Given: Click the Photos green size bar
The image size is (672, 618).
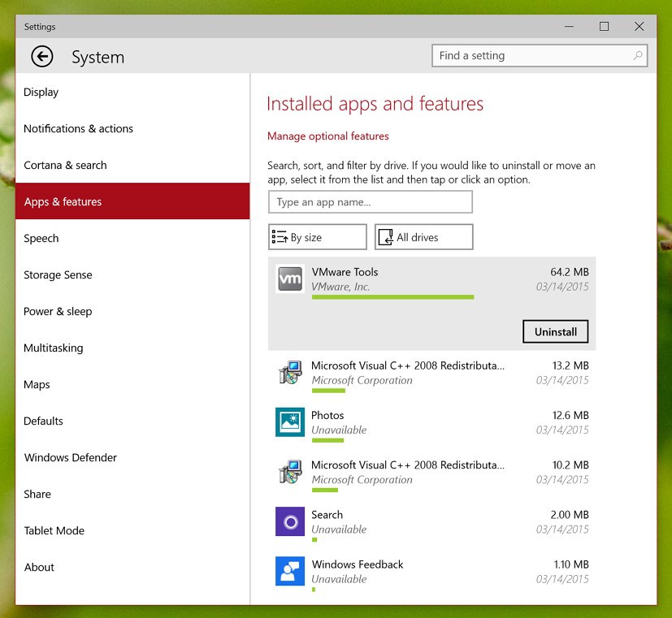Looking at the screenshot, I should click(327, 440).
